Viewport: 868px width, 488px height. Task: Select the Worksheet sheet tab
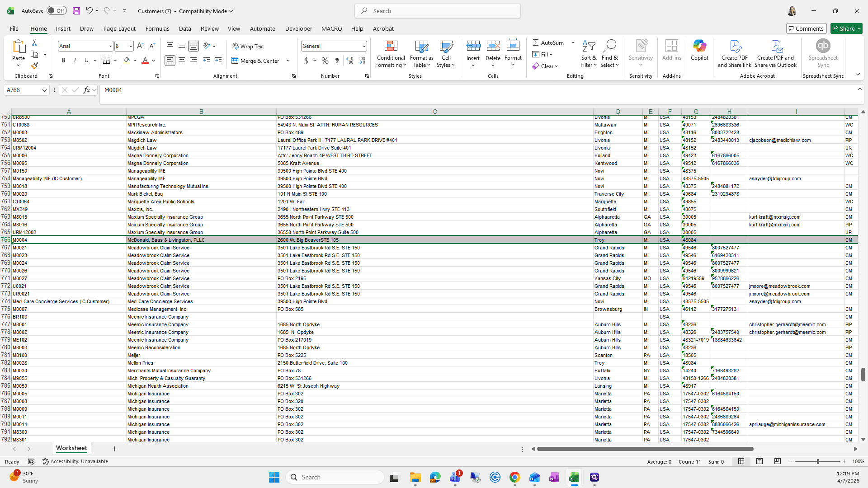click(71, 448)
